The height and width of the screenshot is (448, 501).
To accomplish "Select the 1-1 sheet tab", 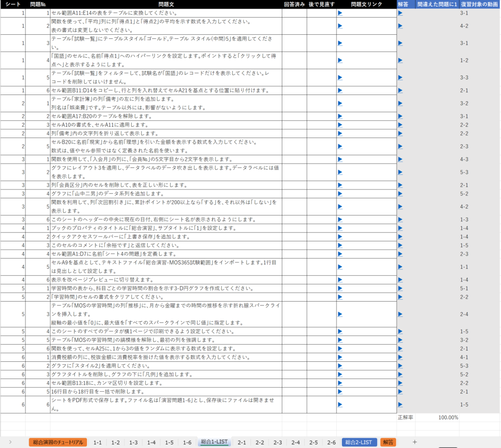I will 97,442.
